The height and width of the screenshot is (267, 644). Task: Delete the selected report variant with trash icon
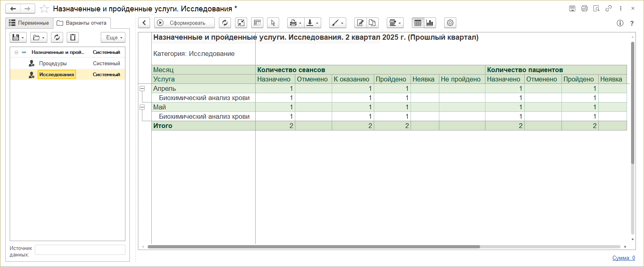click(73, 38)
